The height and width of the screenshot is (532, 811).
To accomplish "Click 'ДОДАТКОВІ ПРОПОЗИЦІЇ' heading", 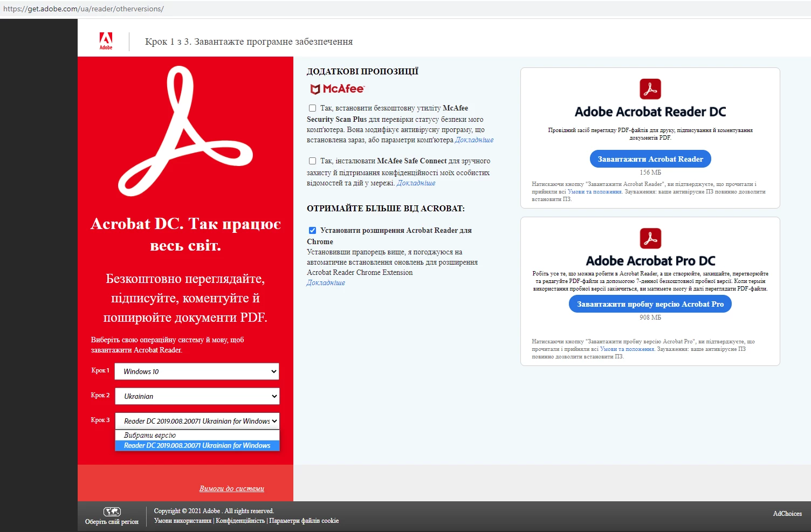I will pyautogui.click(x=362, y=71).
